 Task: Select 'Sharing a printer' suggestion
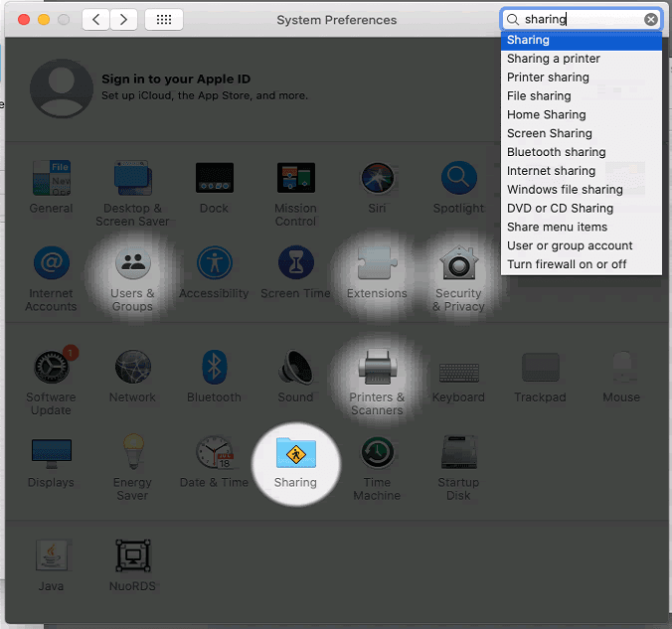coord(582,59)
